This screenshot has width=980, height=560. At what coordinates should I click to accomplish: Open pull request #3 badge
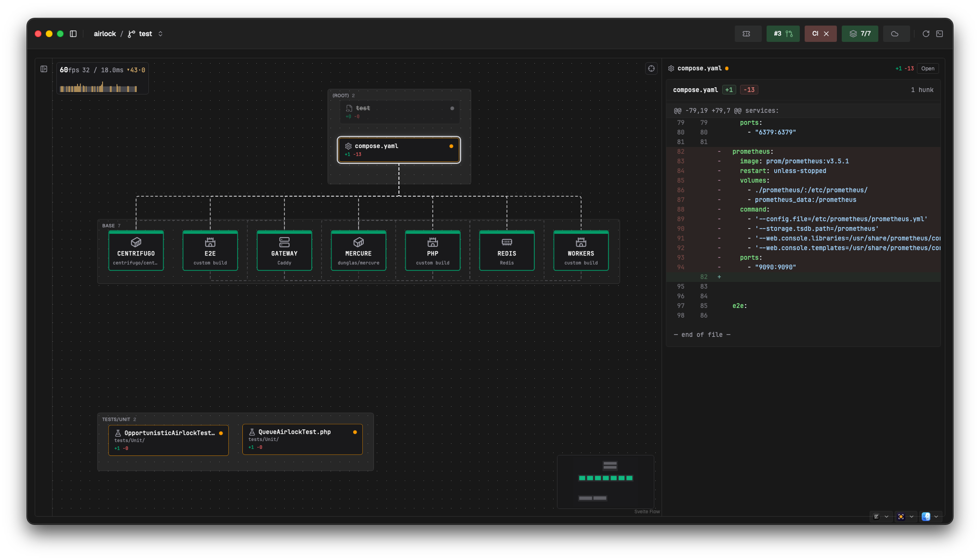tap(783, 34)
